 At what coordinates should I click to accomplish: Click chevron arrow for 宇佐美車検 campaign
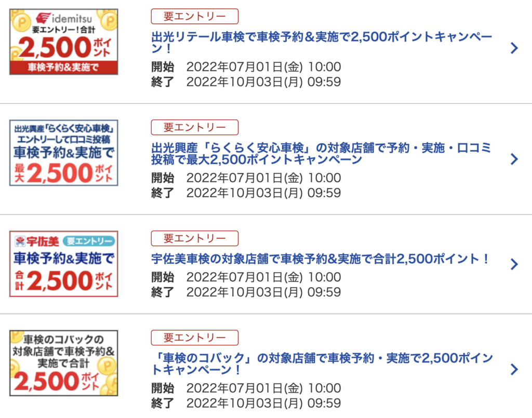point(514,264)
